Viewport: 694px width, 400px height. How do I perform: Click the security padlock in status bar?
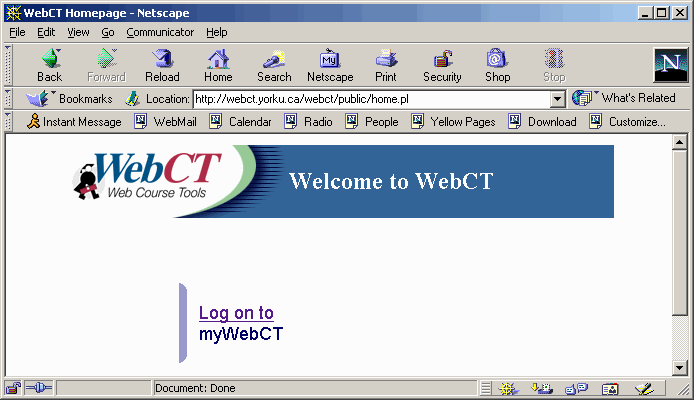[x=13, y=388]
